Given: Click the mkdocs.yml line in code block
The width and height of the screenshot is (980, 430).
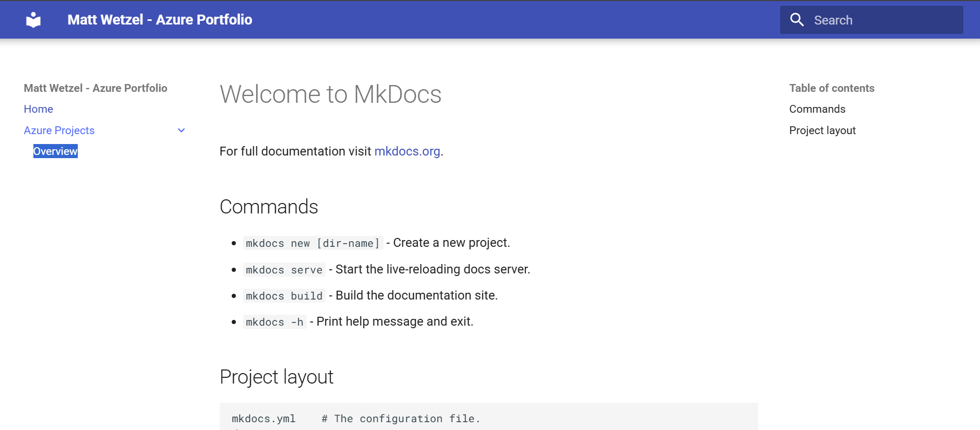Looking at the screenshot, I should coord(264,419).
